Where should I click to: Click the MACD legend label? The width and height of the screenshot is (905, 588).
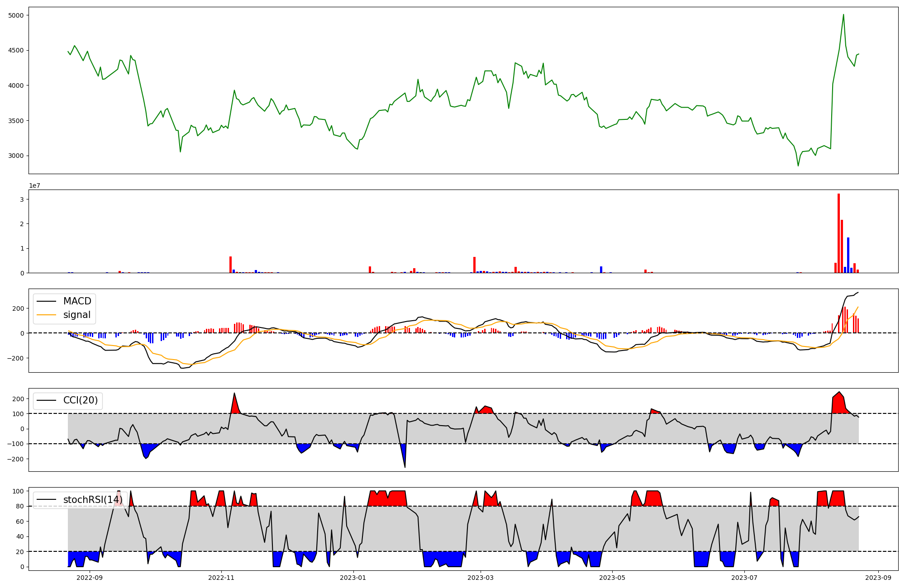click(x=77, y=301)
